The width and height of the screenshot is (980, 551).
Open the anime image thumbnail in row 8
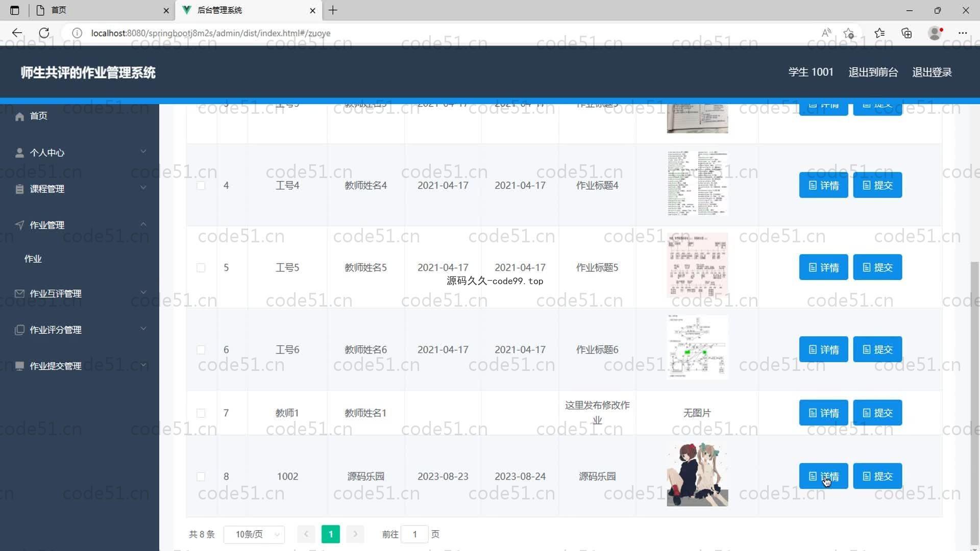[697, 475]
